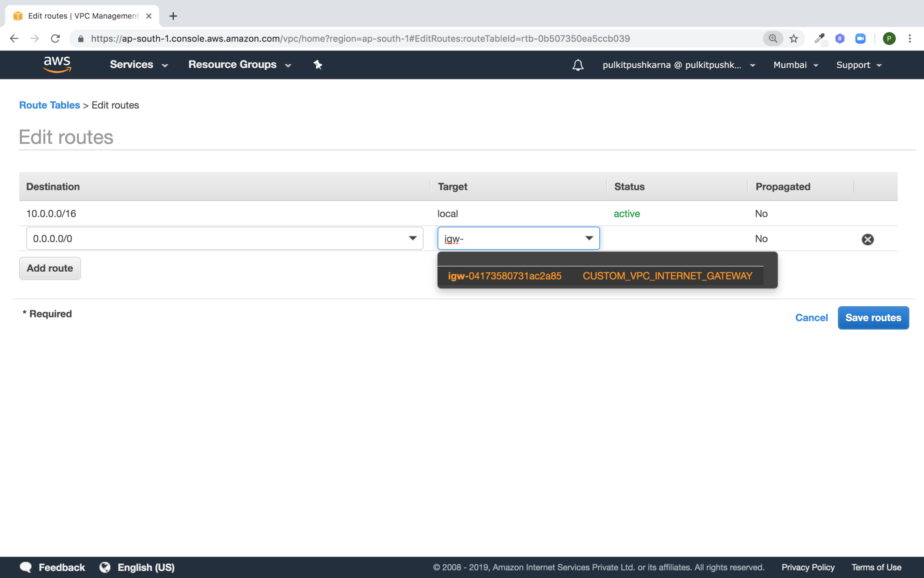
Task: Click the AWS logo home icon
Action: (x=57, y=65)
